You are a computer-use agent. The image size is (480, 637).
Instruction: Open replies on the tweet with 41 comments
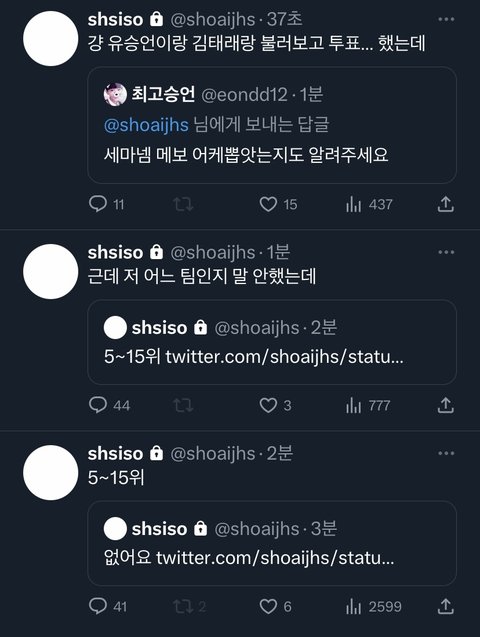pyautogui.click(x=108, y=606)
